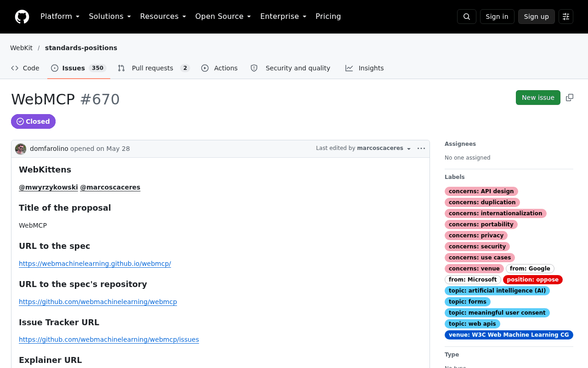
Task: Open the @marcoscaceres mention link
Action: coord(110,187)
